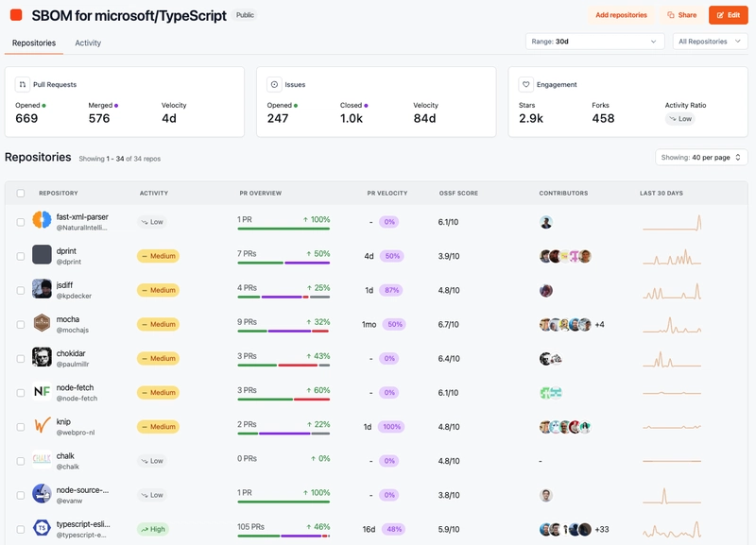Screen dimensions: 756x545
Task: Open chalk repository logo
Action: coord(42,459)
